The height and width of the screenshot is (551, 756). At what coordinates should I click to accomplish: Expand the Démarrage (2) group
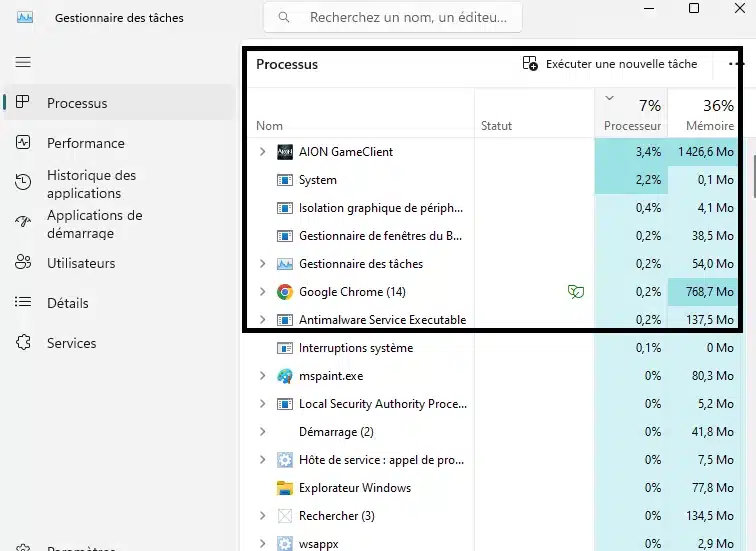point(263,431)
